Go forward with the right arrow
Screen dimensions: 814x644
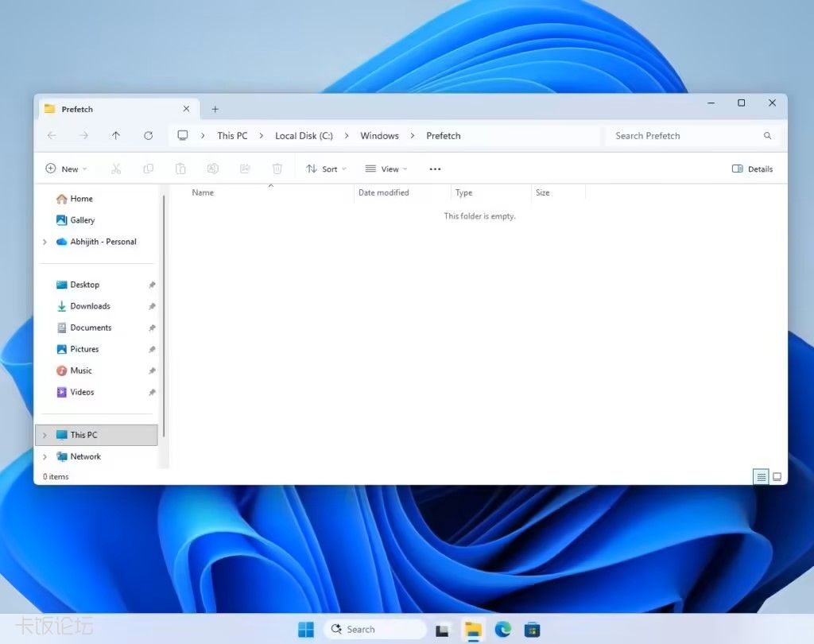tap(83, 135)
